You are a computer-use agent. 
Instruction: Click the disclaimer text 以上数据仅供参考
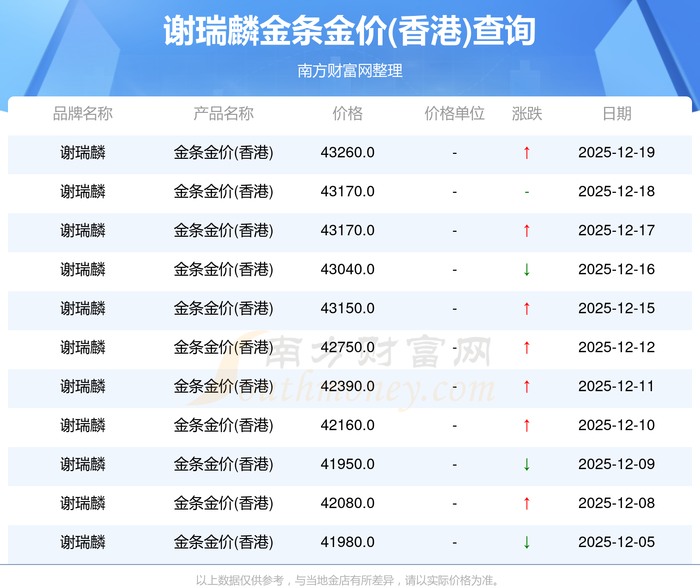pyautogui.click(x=239, y=580)
